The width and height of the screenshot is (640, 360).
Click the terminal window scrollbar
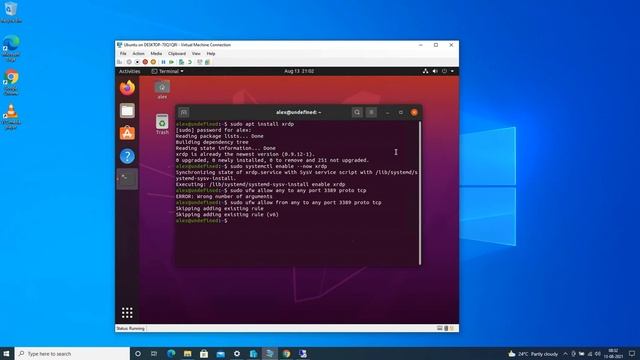tap(420, 193)
